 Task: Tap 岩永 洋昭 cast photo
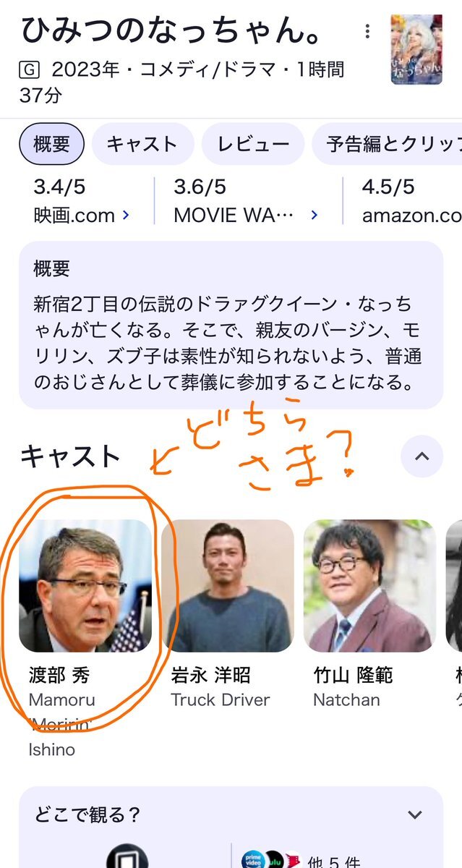coord(228,586)
